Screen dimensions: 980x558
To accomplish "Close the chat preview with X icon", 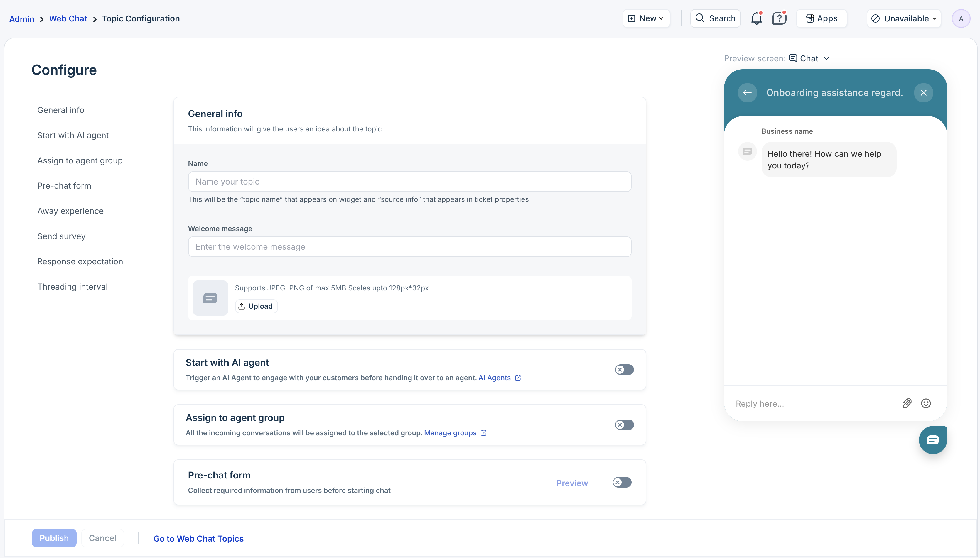I will pyautogui.click(x=923, y=93).
